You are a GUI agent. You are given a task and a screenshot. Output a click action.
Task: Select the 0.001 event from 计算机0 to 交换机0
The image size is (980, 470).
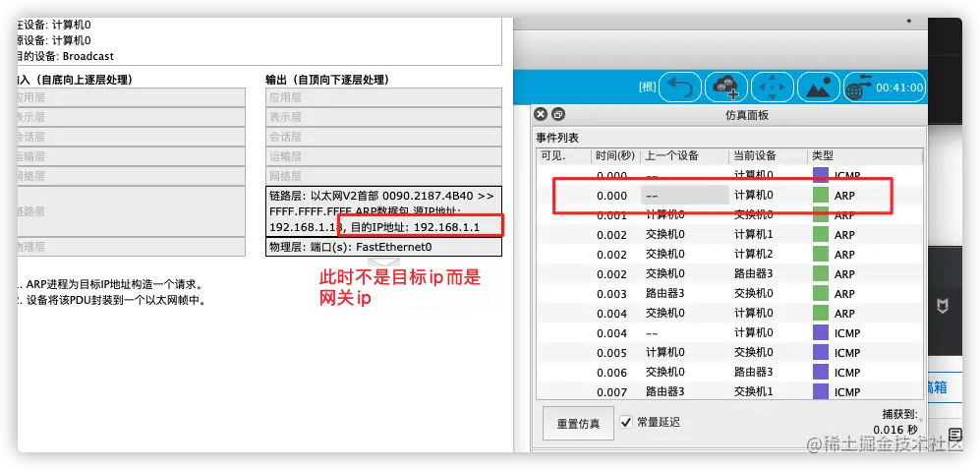(x=729, y=215)
